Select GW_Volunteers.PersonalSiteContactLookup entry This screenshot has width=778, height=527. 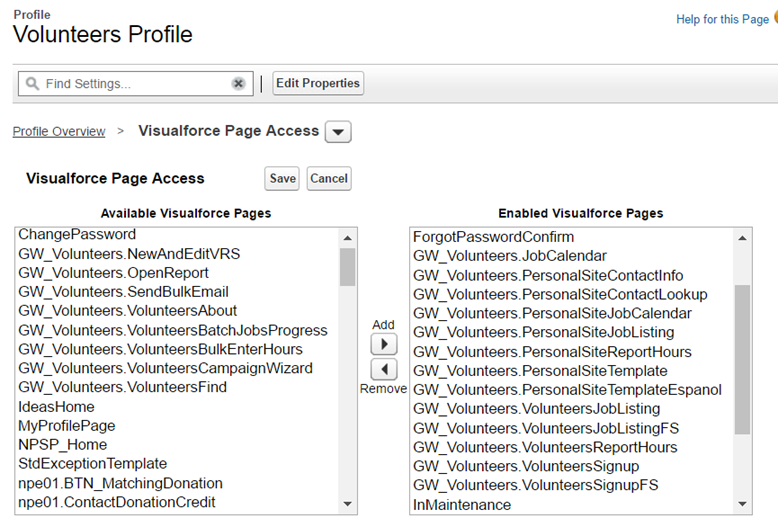573,294
